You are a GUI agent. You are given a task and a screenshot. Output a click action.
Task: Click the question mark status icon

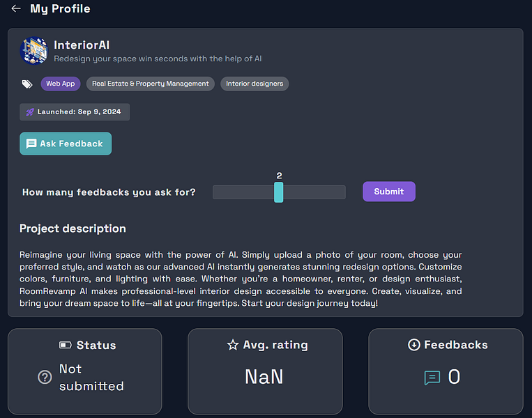tap(45, 378)
